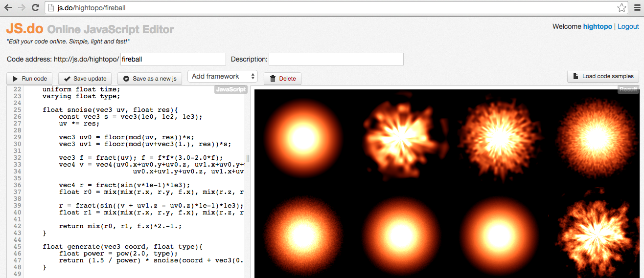Viewport: 644px width, 278px height.
Task: Go back with the browser back arrow
Action: pos(8,8)
